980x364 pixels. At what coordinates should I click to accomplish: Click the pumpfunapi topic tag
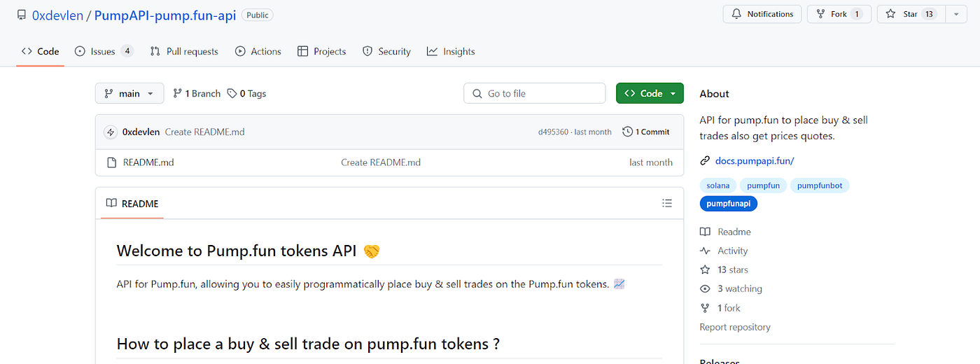[x=729, y=204]
